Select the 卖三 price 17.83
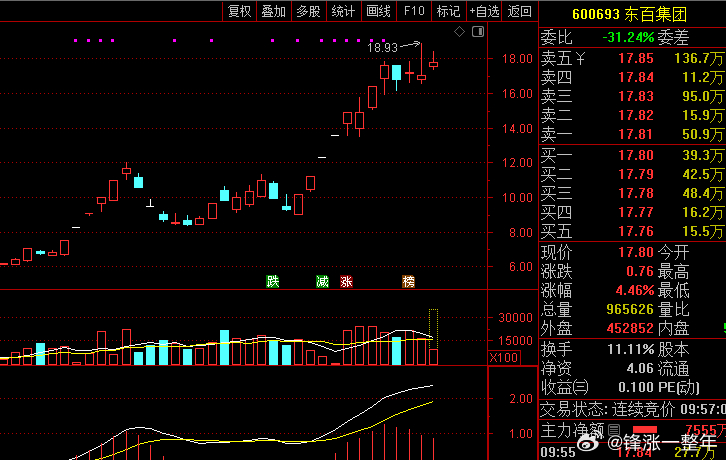 [636, 96]
